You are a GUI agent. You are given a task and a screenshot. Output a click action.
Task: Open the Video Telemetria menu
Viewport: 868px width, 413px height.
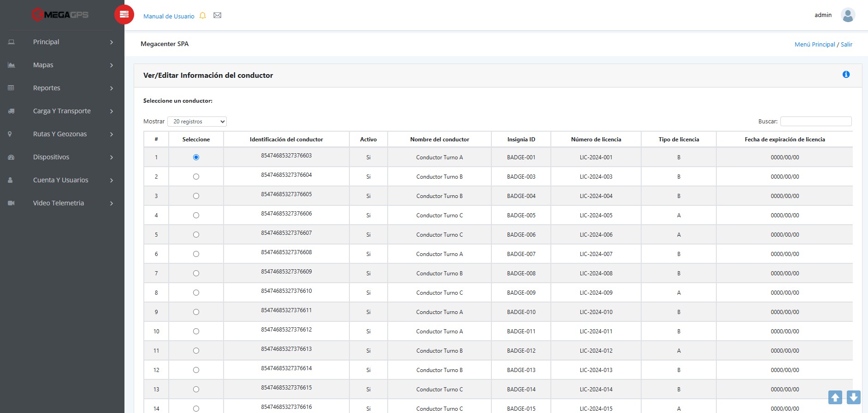62,203
